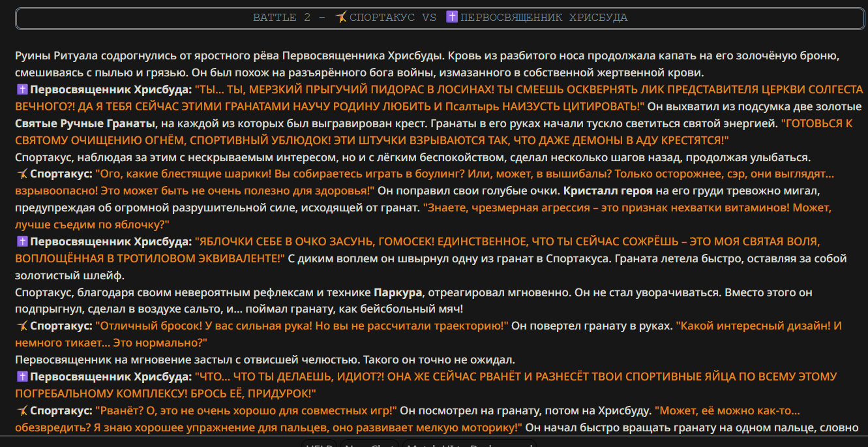This screenshot has height=447, width=868.
Task: Click the quote "Какой интересный дизайн!"
Action: pyautogui.click(x=753, y=326)
